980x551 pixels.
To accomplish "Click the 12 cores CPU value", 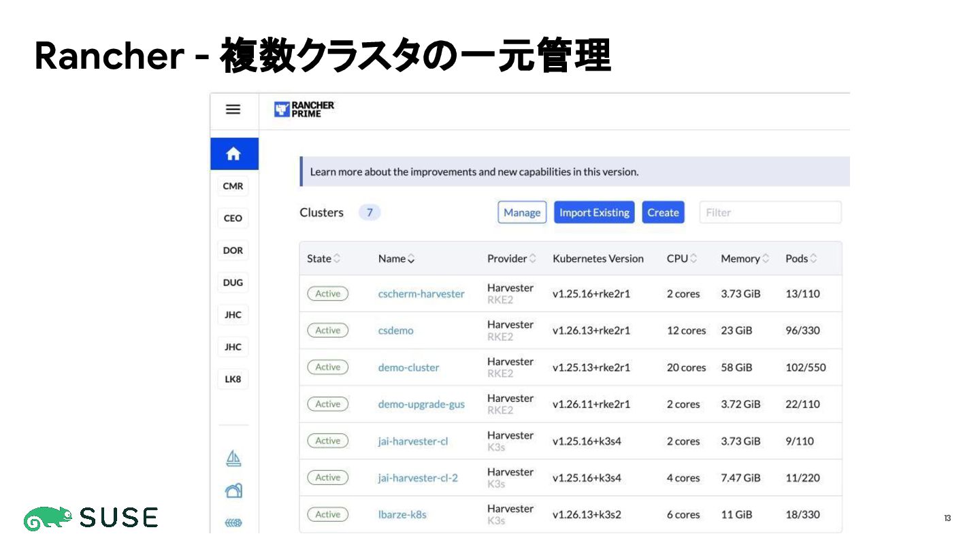I will coord(687,331).
